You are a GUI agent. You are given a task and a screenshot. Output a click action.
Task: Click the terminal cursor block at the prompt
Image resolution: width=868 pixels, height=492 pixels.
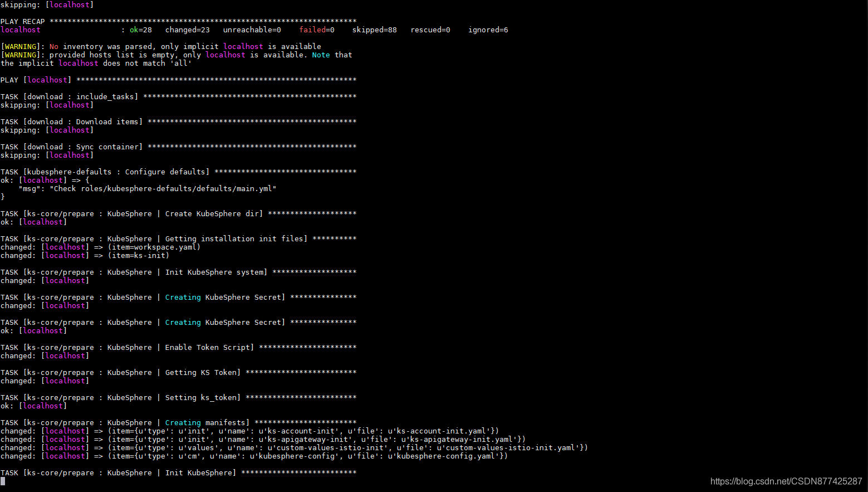tap(3, 481)
